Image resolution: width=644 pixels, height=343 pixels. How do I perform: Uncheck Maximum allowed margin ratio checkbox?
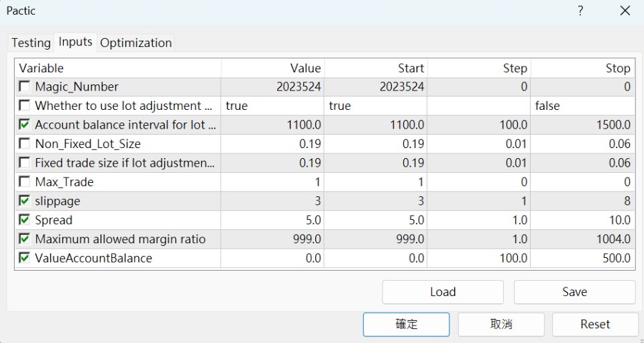pyautogui.click(x=25, y=238)
